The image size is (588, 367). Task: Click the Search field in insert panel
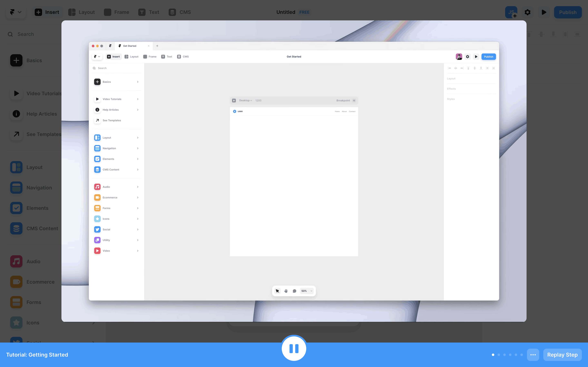click(x=34, y=34)
